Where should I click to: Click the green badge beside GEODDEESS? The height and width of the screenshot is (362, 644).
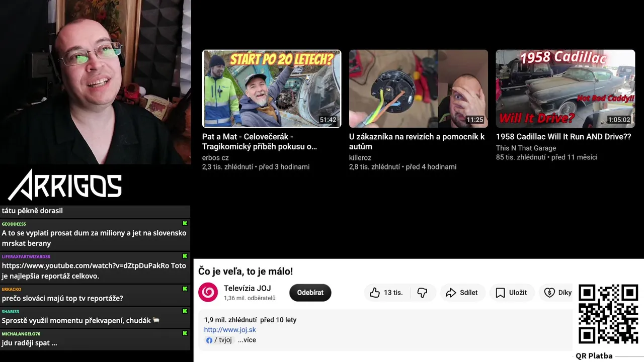tap(185, 223)
